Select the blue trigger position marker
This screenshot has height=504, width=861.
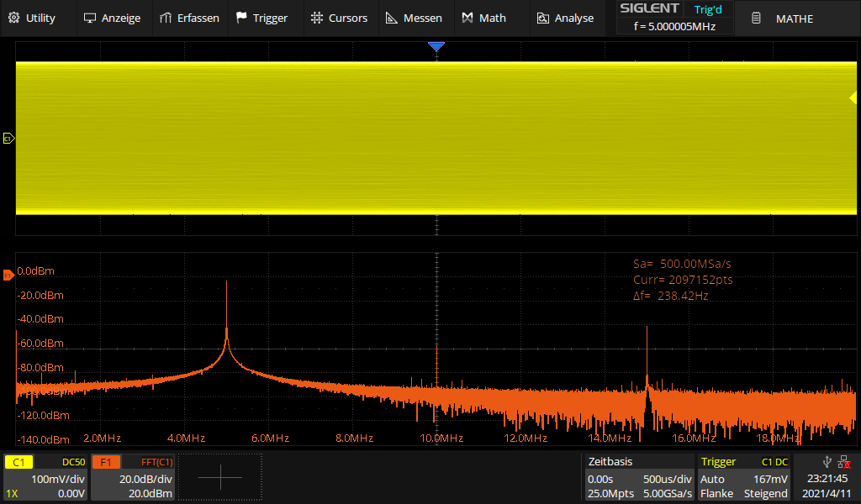point(436,46)
